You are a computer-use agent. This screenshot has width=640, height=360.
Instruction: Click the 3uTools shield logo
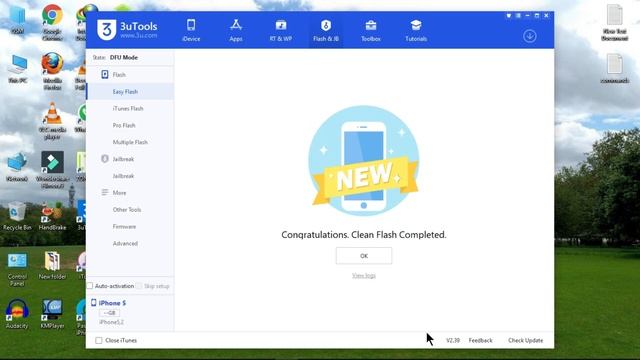(x=107, y=29)
